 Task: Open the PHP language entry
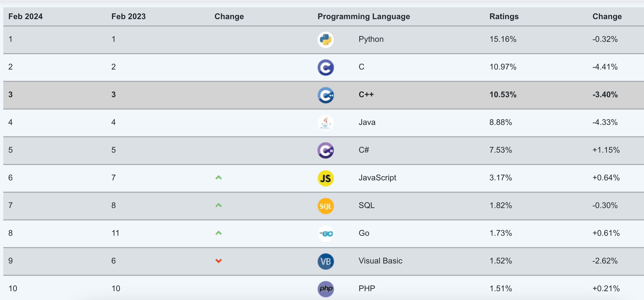pyautogui.click(x=366, y=289)
